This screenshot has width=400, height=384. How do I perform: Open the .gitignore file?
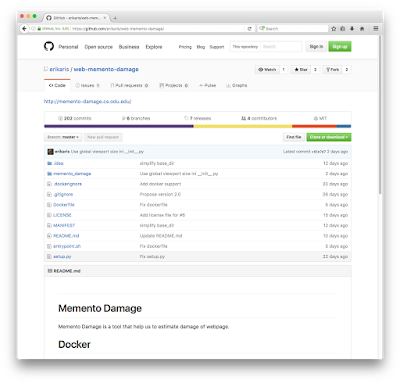[63, 194]
